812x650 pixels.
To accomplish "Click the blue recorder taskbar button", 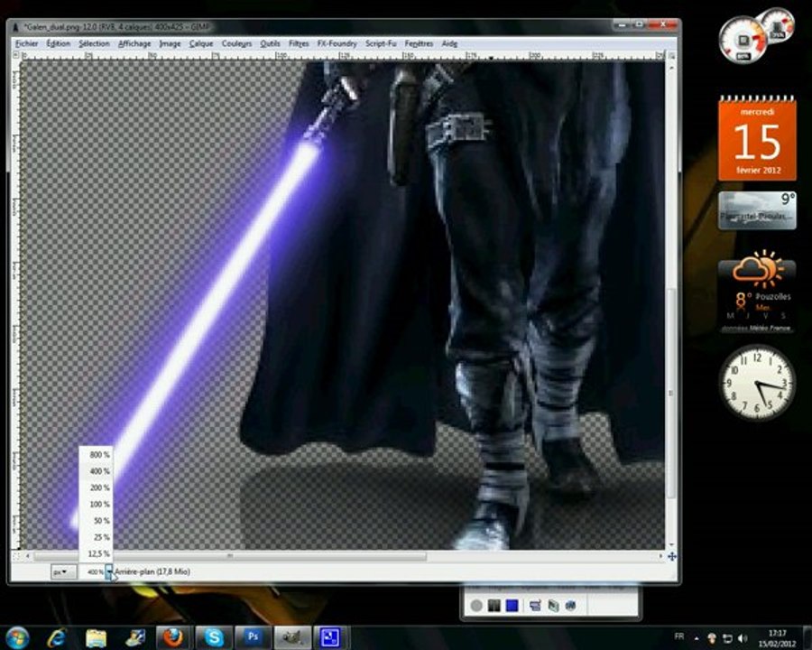I will 331,637.
